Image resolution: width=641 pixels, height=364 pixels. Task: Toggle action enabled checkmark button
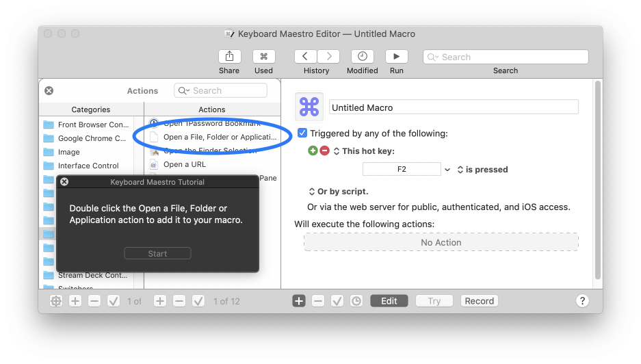click(x=337, y=301)
